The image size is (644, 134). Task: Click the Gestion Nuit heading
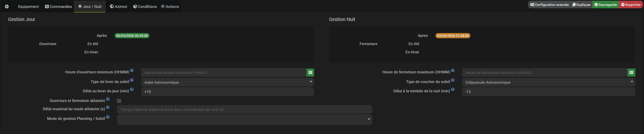[x=342, y=19]
